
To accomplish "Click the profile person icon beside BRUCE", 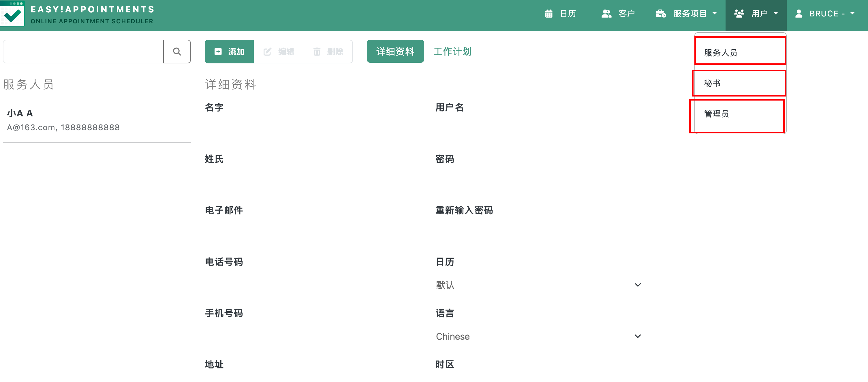I will click(x=799, y=14).
